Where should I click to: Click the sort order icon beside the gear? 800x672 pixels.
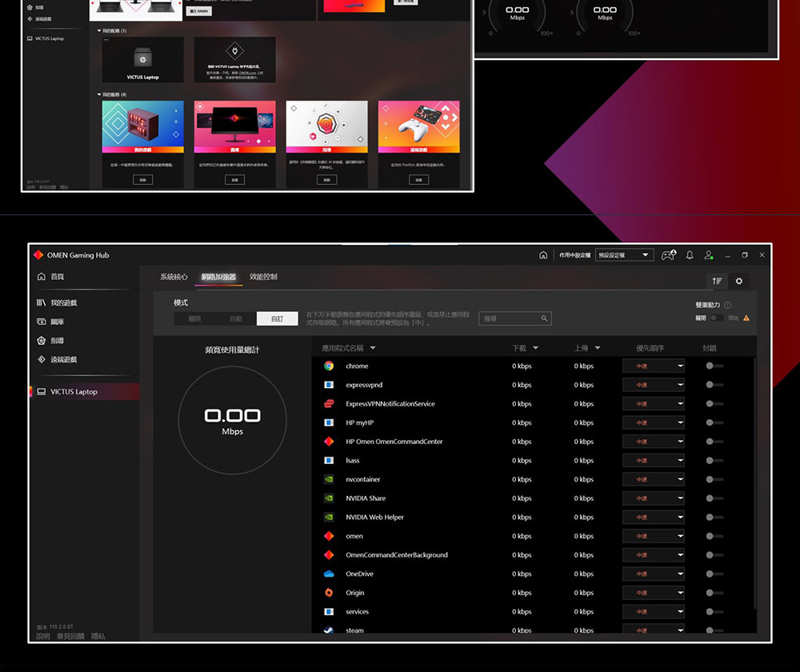pos(718,281)
